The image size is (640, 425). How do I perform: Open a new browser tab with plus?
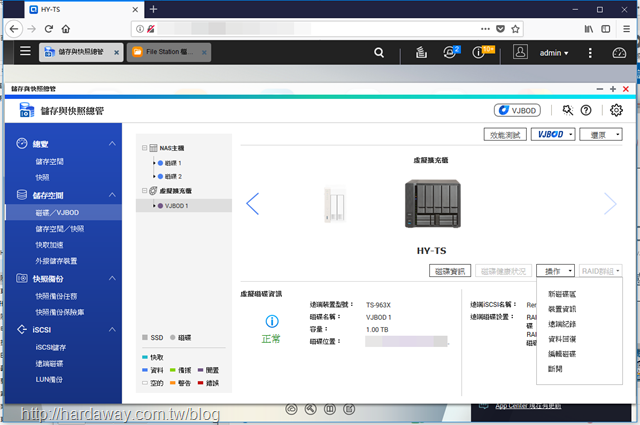pos(153,9)
